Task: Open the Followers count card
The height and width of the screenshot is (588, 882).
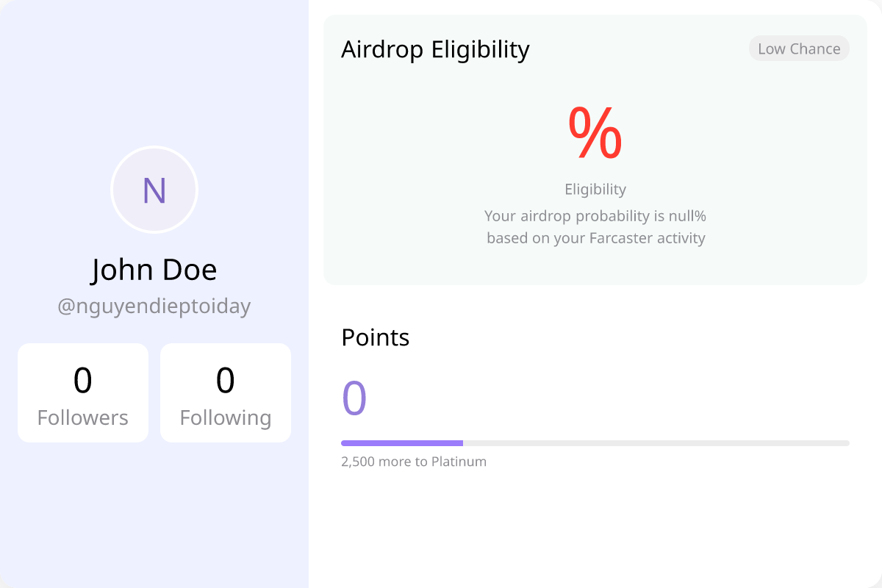Action: pyautogui.click(x=83, y=393)
